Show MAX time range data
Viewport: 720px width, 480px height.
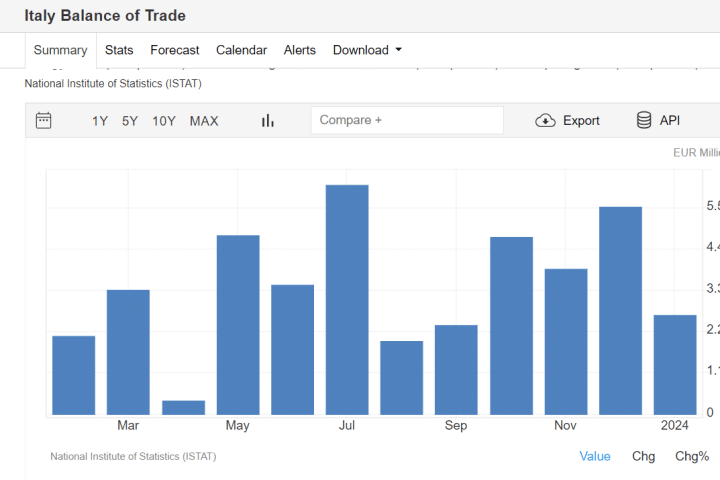(204, 121)
